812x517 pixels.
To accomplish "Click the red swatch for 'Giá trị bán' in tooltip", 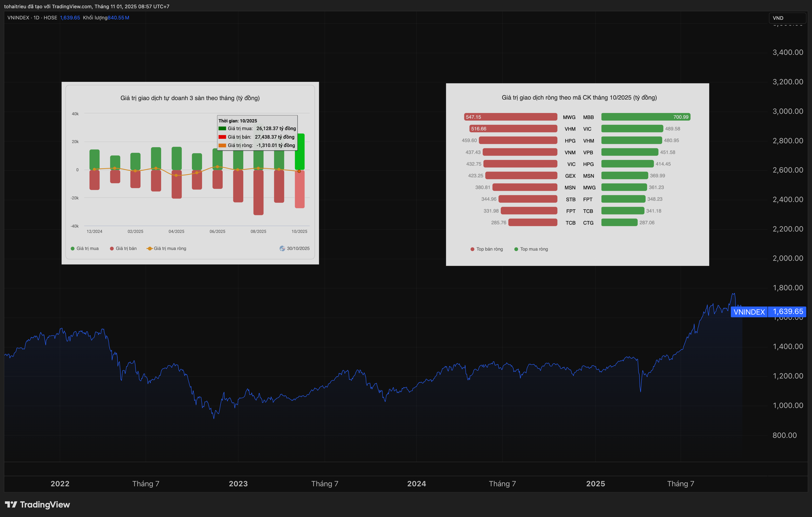I will pyautogui.click(x=222, y=137).
